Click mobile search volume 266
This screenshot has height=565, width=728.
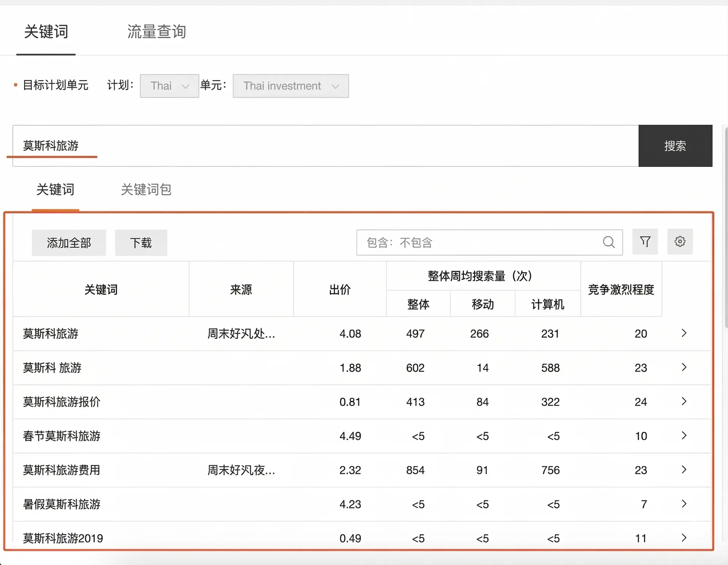pyautogui.click(x=479, y=334)
